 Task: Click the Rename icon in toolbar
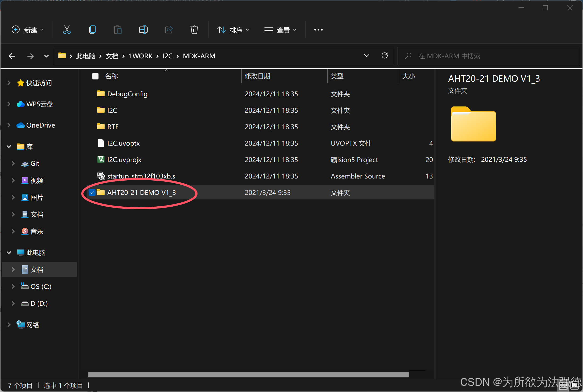pyautogui.click(x=143, y=30)
